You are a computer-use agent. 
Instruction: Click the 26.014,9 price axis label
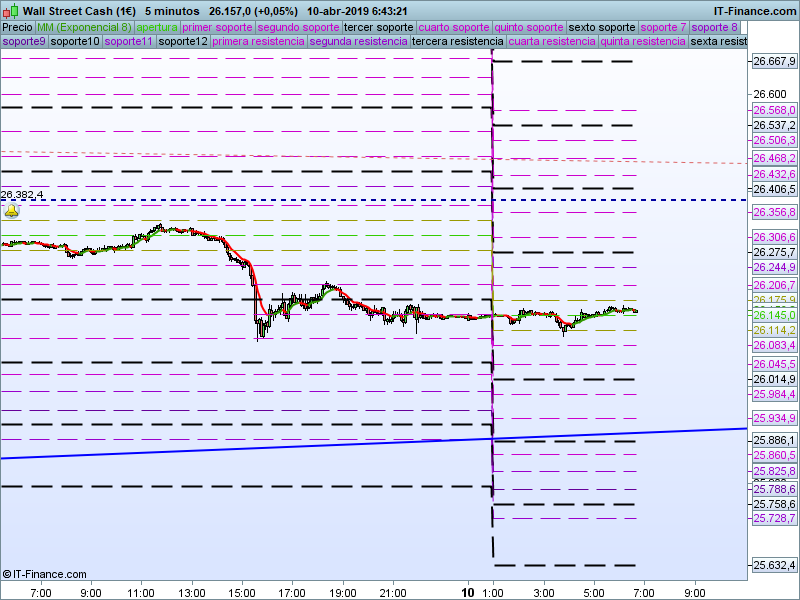[x=774, y=379]
